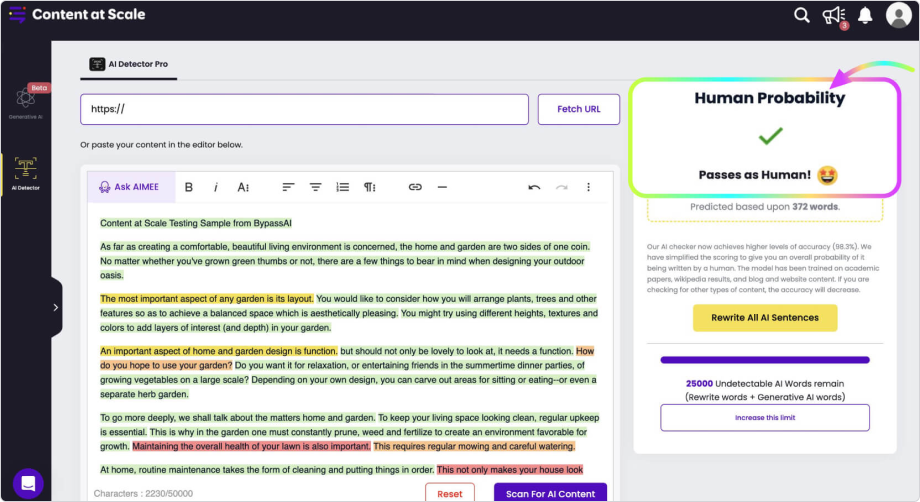920x502 pixels.
Task: Select Generative AI in the sidebar
Action: click(26, 102)
